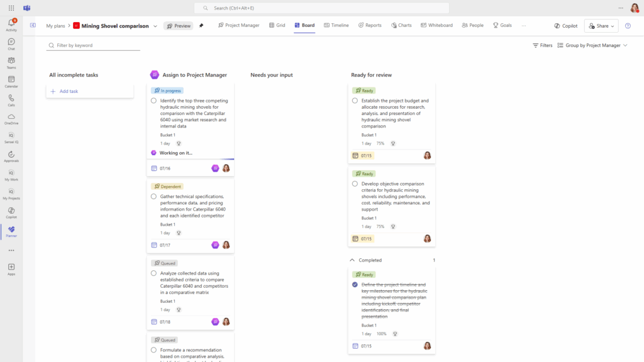This screenshot has height=362, width=644.
Task: Switch to the Timeline tab
Action: point(336,25)
